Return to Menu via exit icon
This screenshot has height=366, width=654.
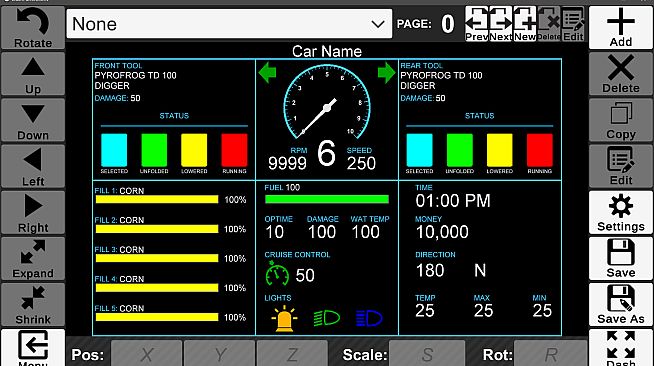pos(33,347)
